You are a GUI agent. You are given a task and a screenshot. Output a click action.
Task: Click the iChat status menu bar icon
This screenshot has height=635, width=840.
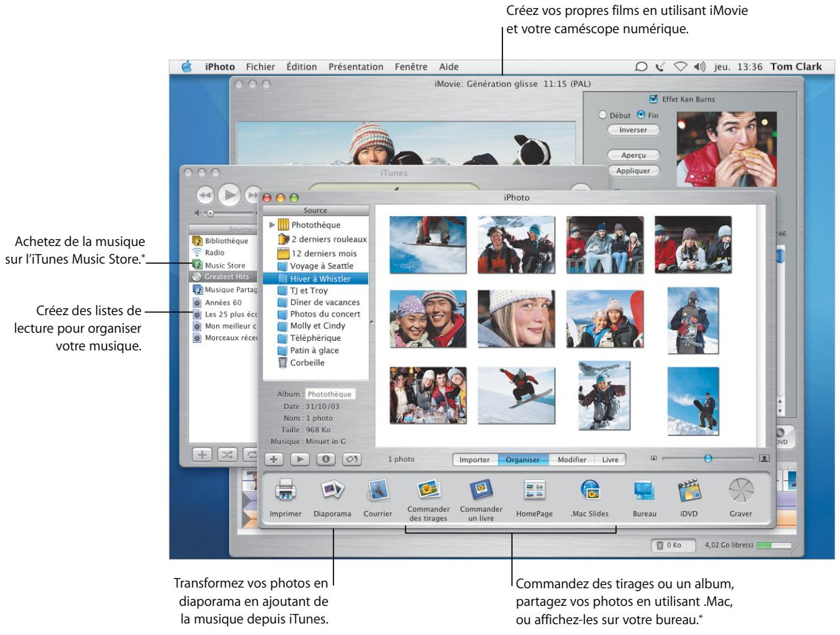coord(641,67)
